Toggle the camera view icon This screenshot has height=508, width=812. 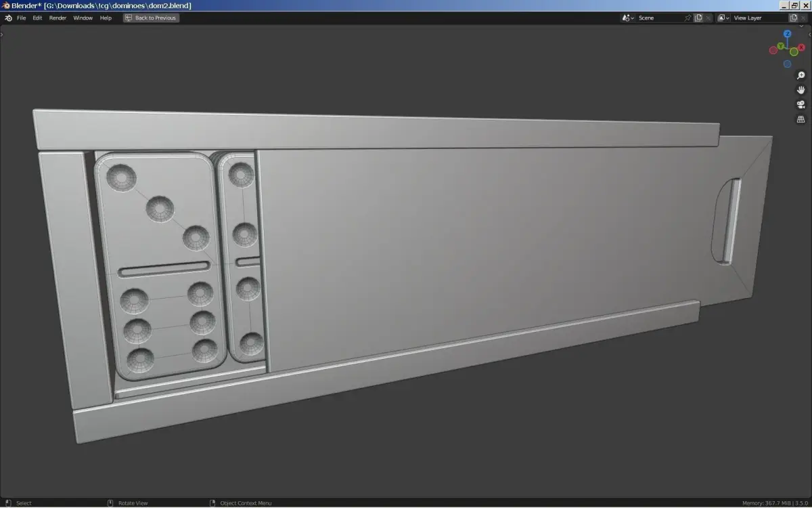pos(801,105)
